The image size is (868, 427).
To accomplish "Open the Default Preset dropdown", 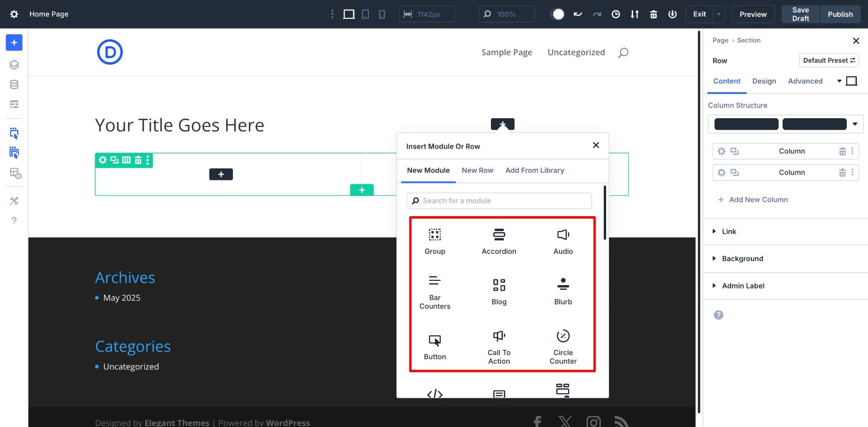I will (x=828, y=60).
